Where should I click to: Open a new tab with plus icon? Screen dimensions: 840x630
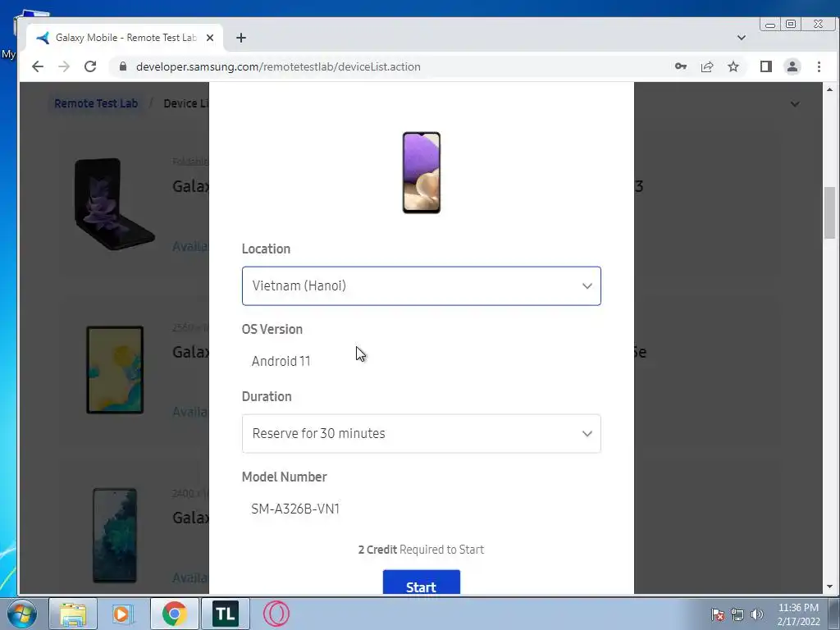pyautogui.click(x=241, y=38)
